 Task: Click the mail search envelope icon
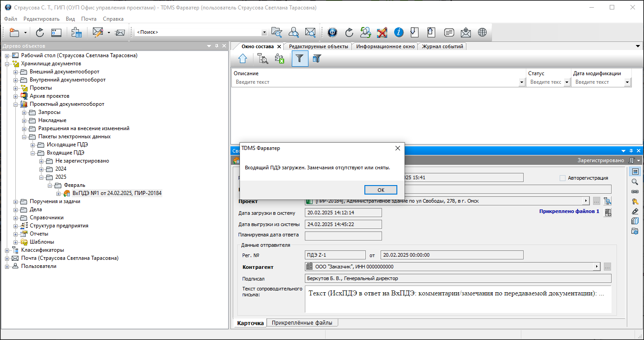(310, 32)
